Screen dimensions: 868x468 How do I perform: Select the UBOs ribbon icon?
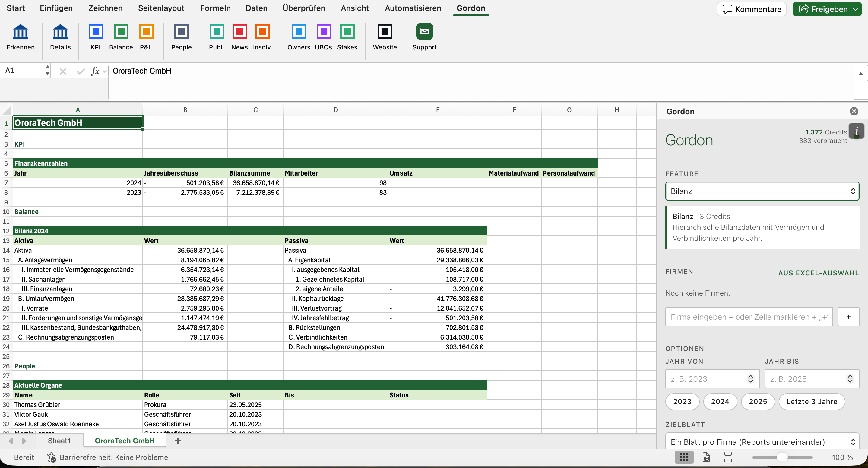point(324,32)
